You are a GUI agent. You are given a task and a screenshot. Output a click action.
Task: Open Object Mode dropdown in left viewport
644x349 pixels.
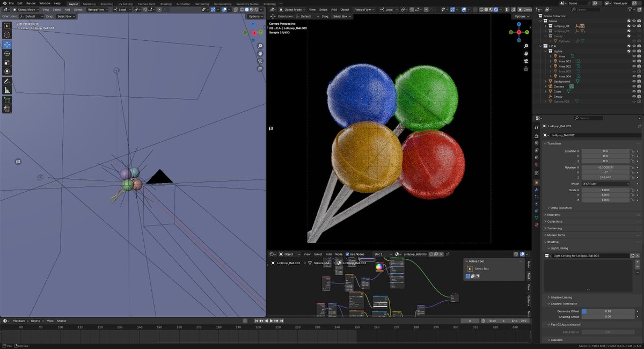25,9
